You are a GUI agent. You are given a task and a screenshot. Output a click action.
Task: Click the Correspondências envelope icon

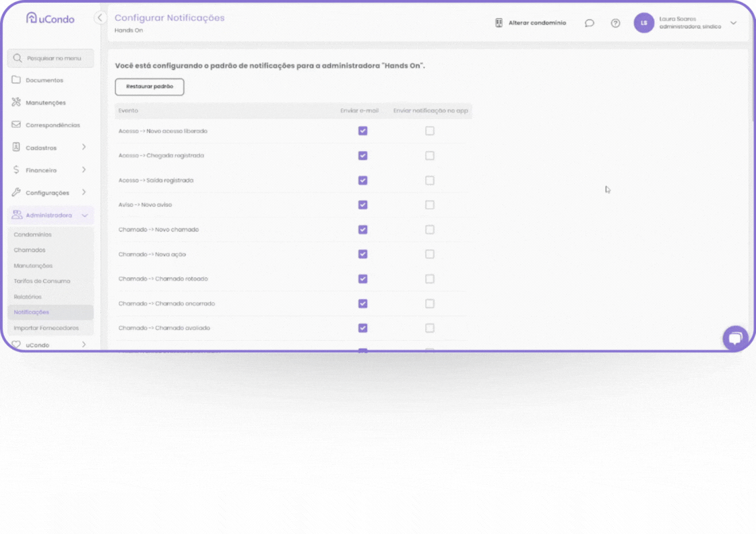16,125
